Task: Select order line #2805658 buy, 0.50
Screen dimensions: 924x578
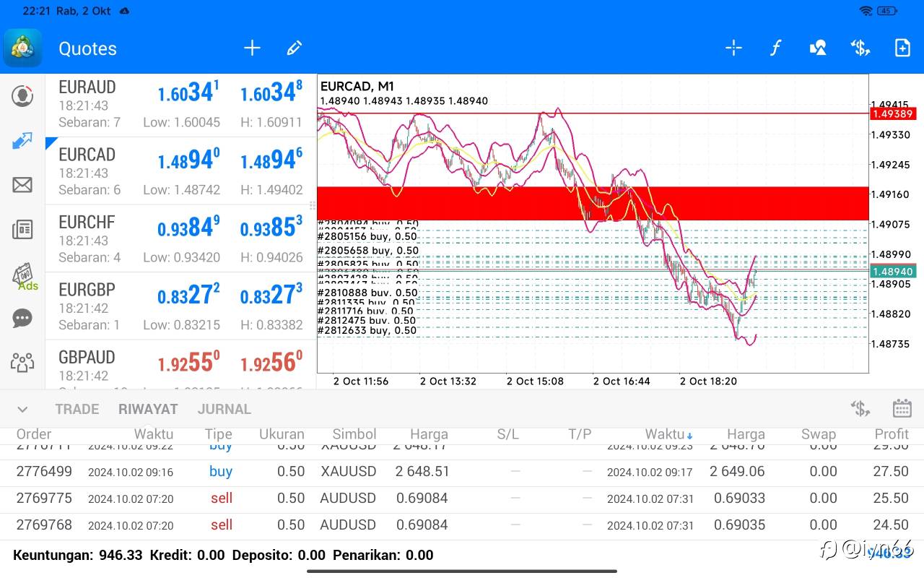Action: [368, 251]
